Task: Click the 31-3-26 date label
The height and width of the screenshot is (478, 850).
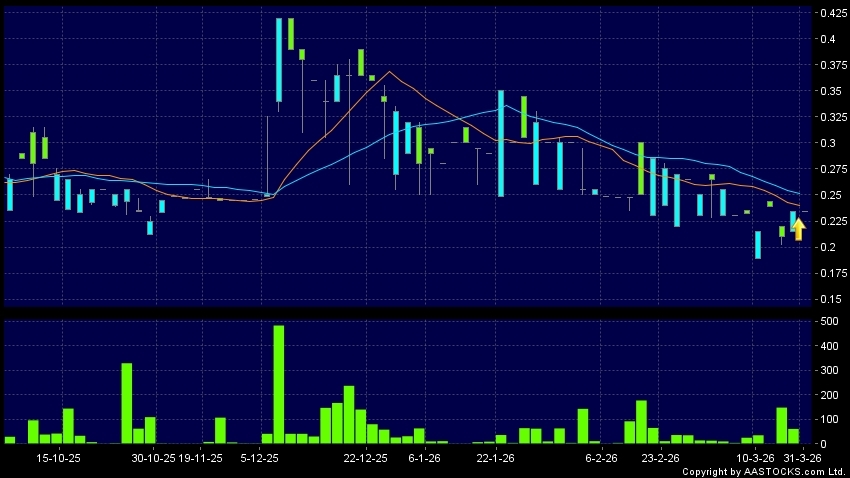Action: coord(802,457)
